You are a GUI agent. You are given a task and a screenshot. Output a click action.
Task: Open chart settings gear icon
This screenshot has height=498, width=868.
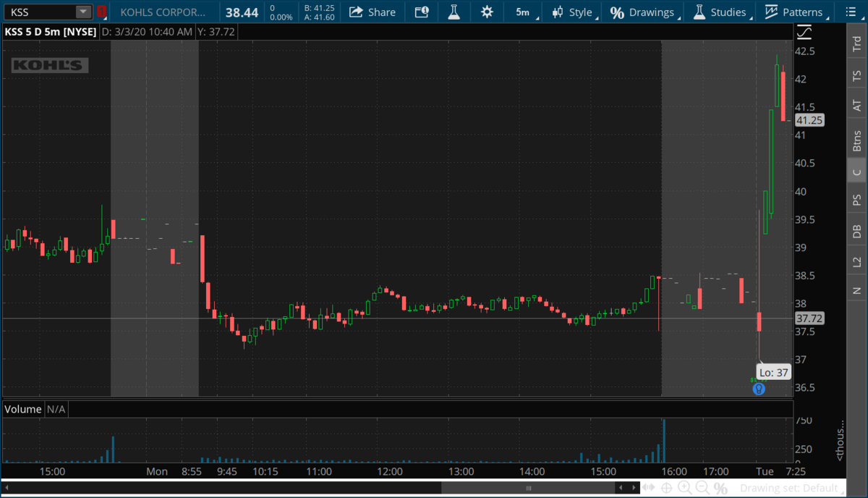487,12
